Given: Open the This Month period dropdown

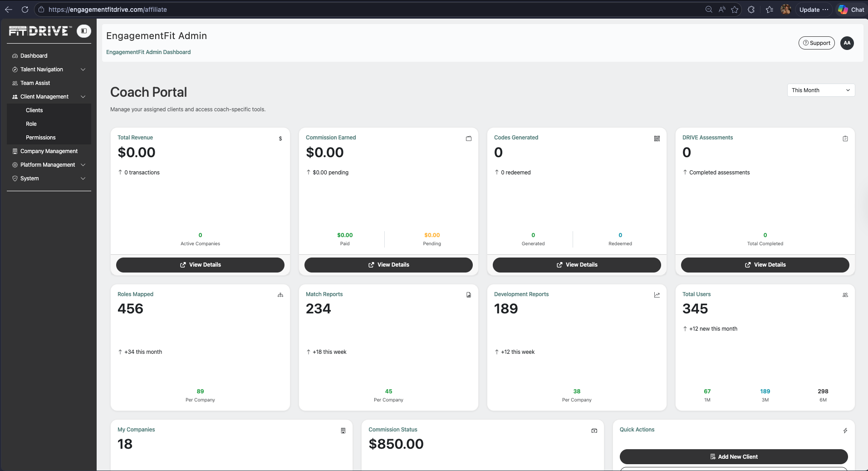Looking at the screenshot, I should point(821,90).
